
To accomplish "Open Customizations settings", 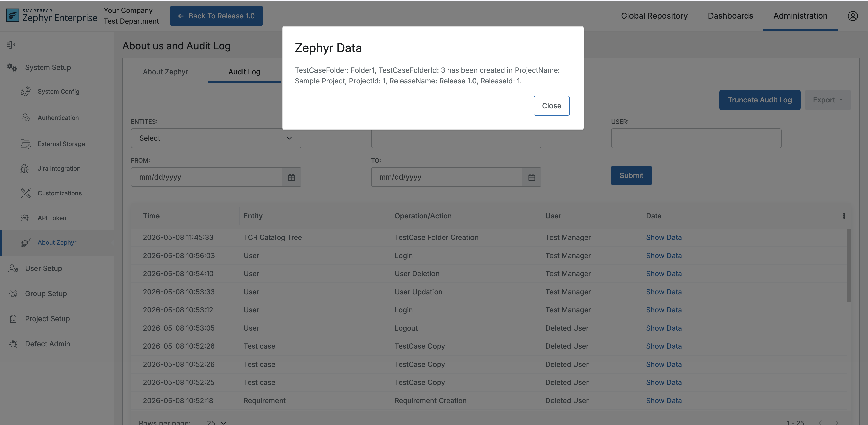I will [60, 193].
